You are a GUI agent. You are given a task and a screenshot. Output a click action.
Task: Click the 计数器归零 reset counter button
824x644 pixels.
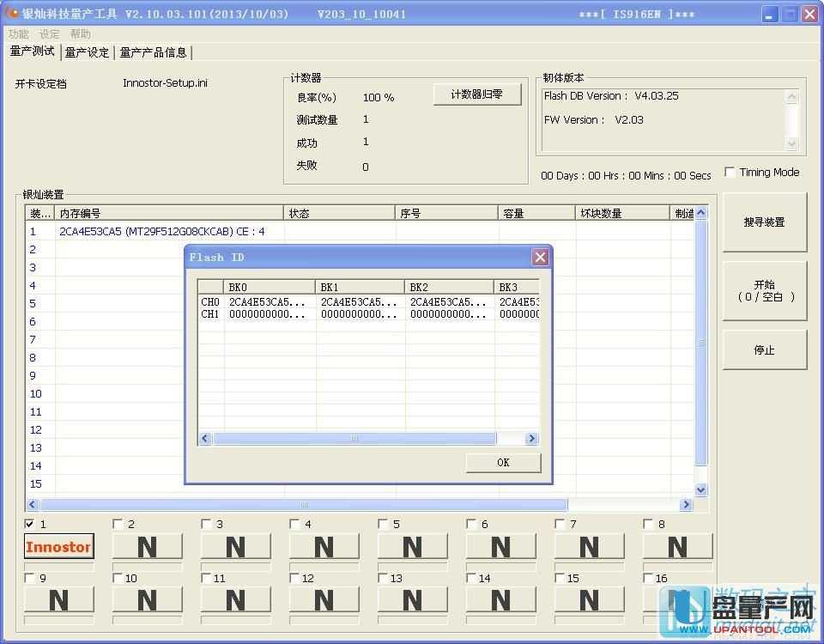477,94
